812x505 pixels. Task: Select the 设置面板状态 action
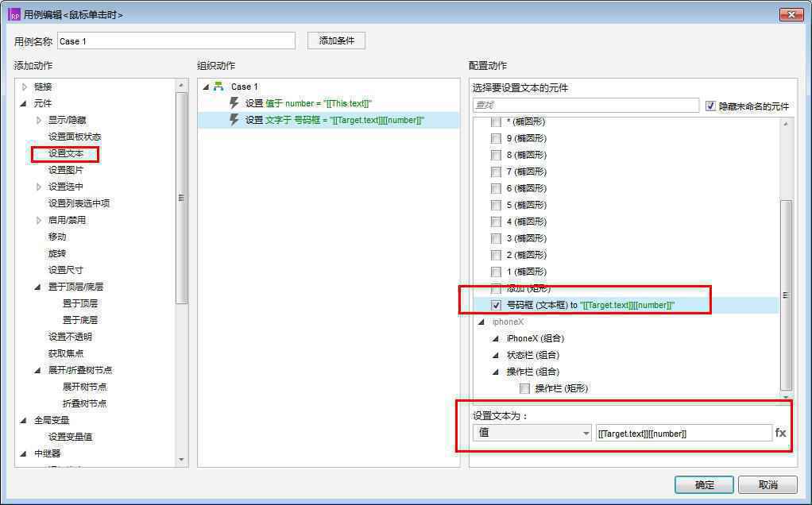coord(75,137)
